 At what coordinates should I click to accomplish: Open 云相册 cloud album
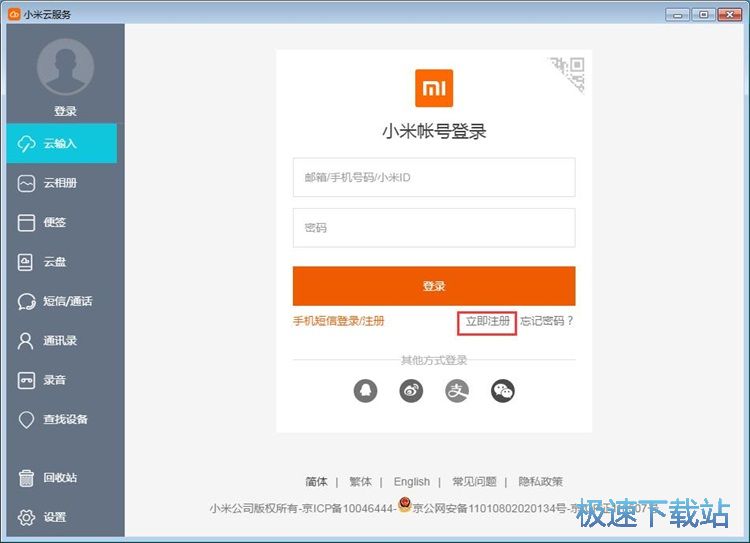61,183
